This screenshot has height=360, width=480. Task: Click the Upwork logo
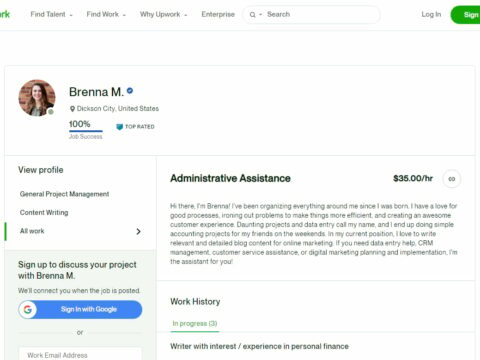tap(5, 14)
